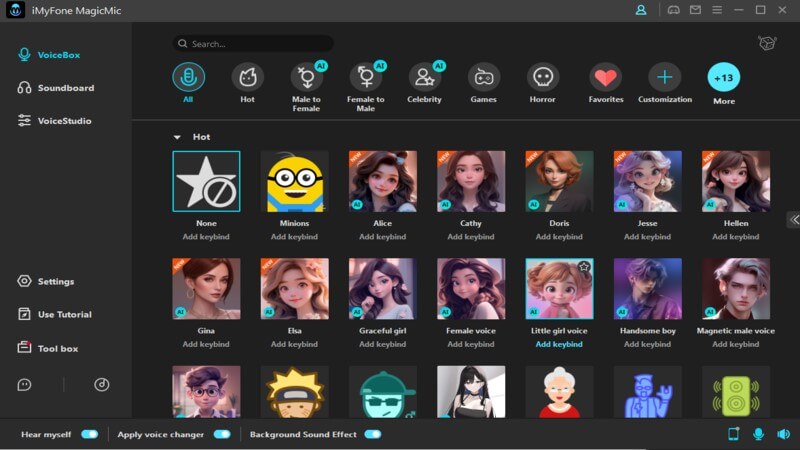This screenshot has width=800, height=450.
Task: Select the None voice thumbnail
Action: click(206, 181)
